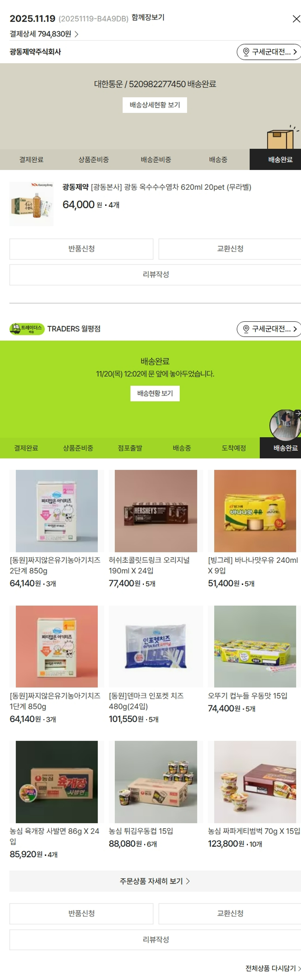
Task: Request return for 광동 옥수수수염차
Action: tap(81, 249)
